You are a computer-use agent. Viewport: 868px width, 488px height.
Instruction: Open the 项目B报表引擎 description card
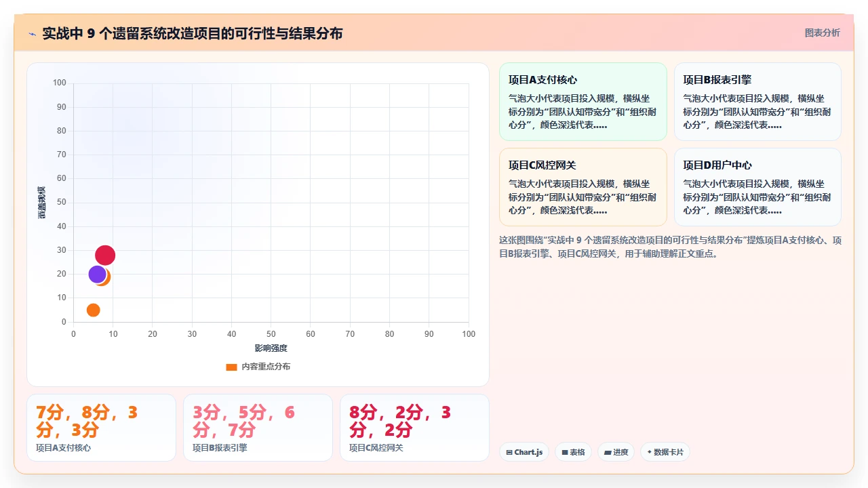[757, 102]
